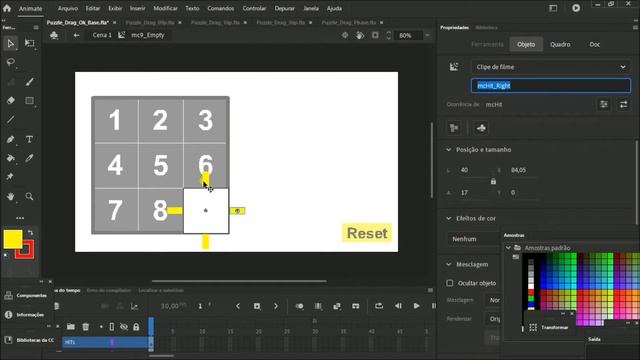Go to the Animate Home screen icon
This screenshot has height=360, width=640.
7,8
